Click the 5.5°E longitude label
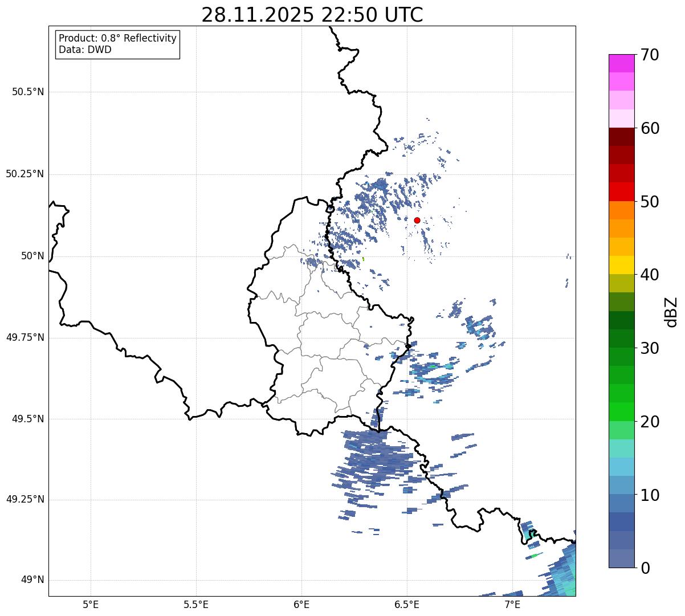The height and width of the screenshot is (616, 685). 196,605
